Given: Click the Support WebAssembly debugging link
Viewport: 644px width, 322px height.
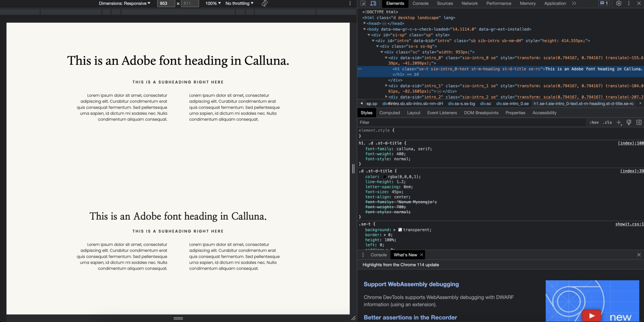Looking at the screenshot, I should point(411,284).
